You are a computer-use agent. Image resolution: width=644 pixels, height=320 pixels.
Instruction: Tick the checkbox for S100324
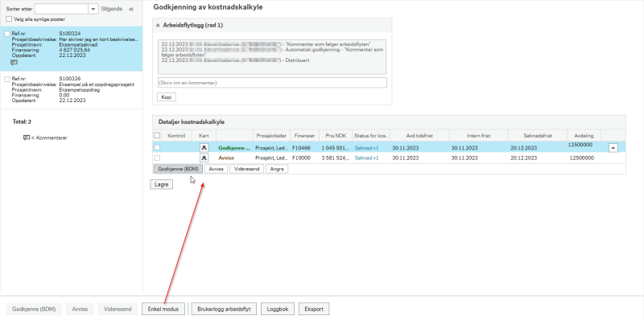[x=7, y=34]
